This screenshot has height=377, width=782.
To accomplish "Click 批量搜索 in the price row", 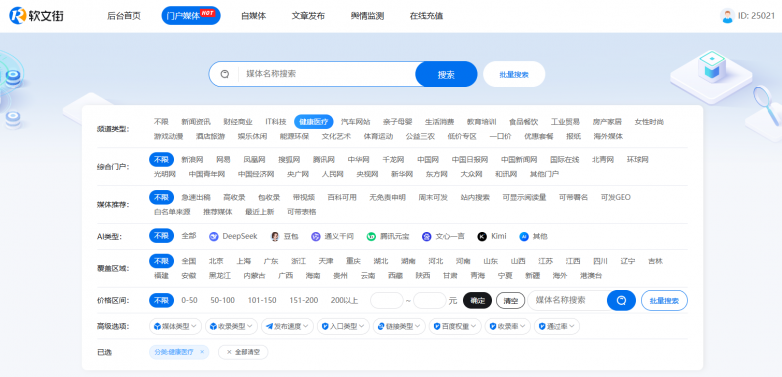I will (x=664, y=301).
